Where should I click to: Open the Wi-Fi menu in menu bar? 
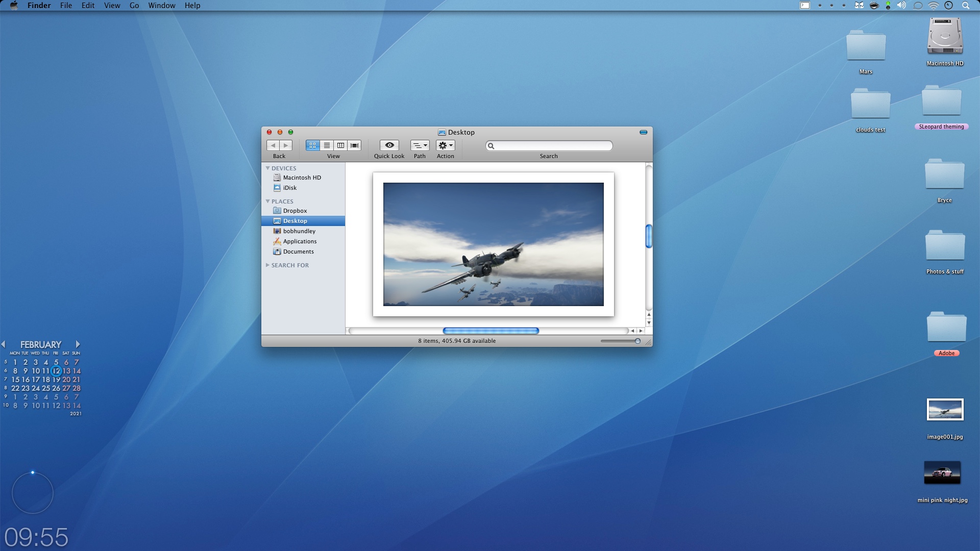pyautogui.click(x=934, y=6)
